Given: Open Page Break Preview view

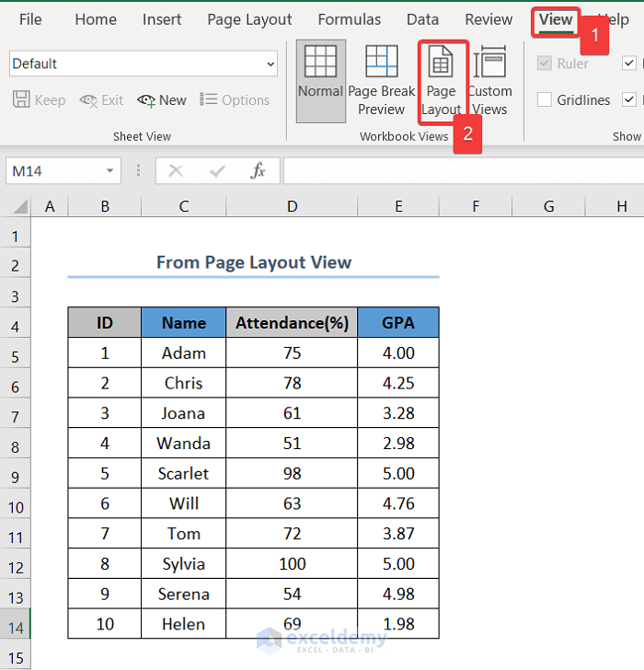Looking at the screenshot, I should 381,81.
